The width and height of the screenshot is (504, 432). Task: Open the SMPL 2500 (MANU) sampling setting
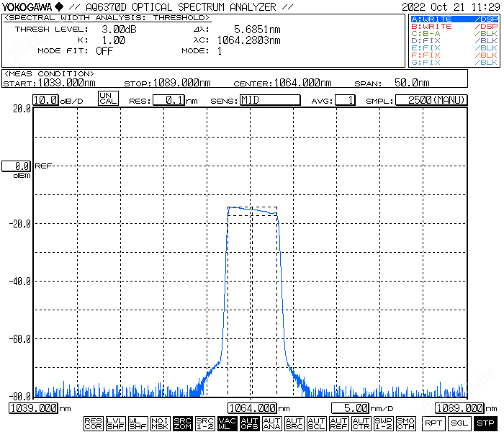click(431, 100)
